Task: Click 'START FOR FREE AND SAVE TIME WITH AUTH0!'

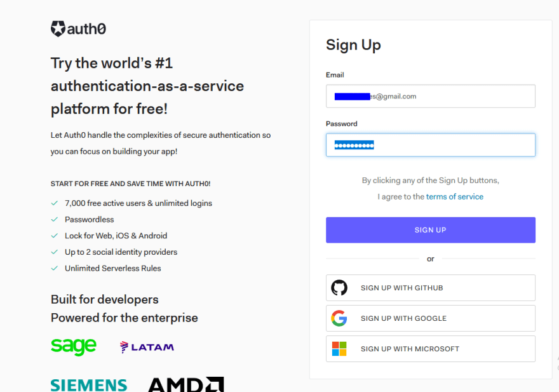Action: [130, 184]
